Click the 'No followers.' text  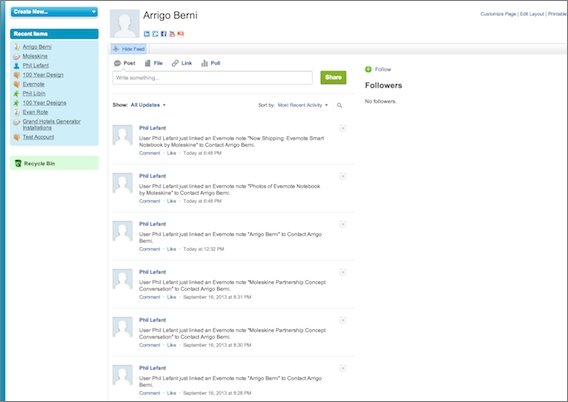click(x=380, y=101)
